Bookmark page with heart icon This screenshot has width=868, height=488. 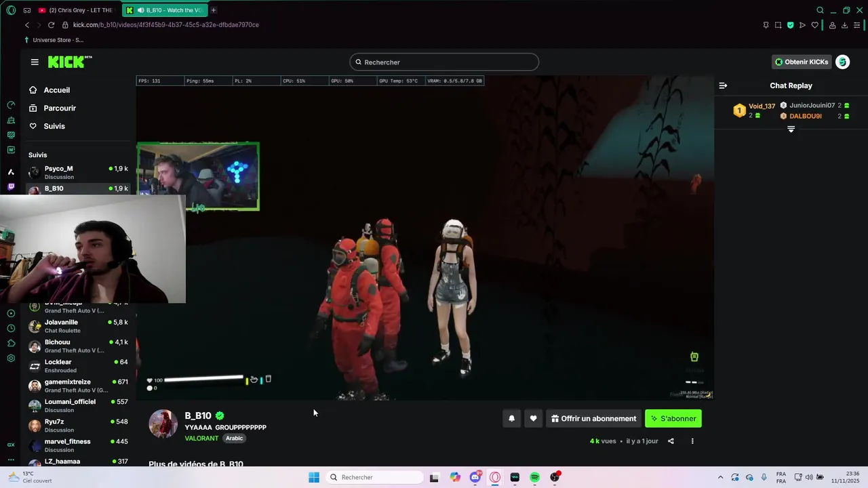pyautogui.click(x=814, y=25)
